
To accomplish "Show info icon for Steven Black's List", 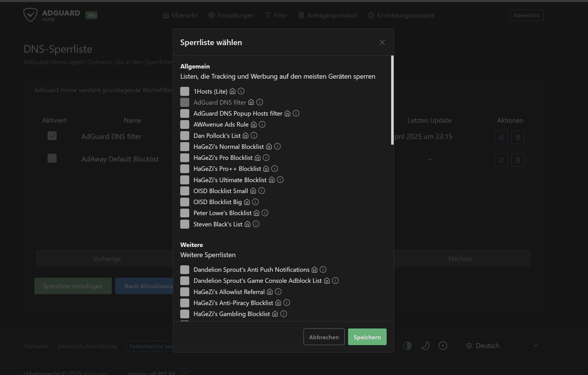I will click(256, 224).
